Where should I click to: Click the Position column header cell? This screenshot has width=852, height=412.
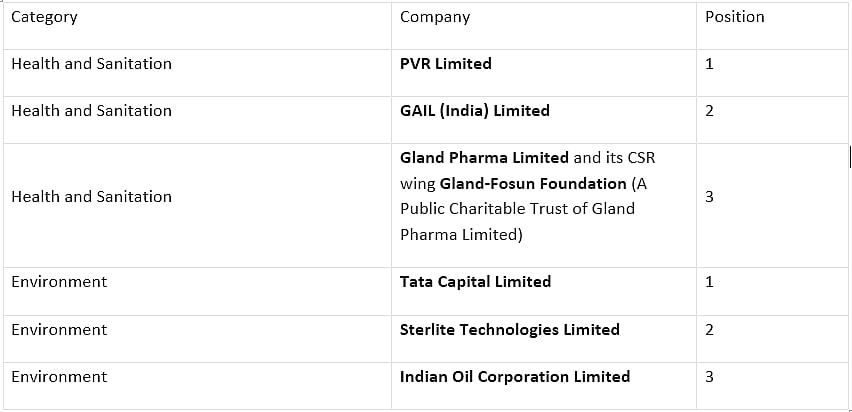(x=734, y=17)
